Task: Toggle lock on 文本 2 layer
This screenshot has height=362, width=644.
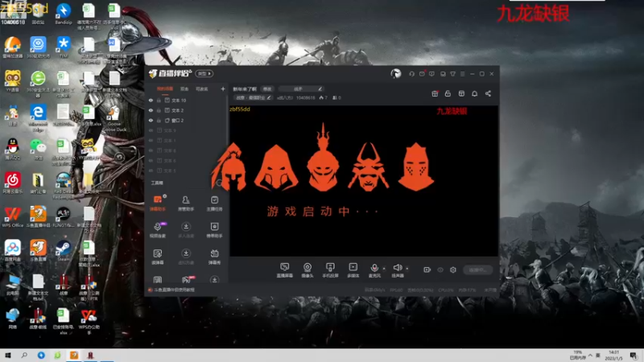Action: (159, 110)
